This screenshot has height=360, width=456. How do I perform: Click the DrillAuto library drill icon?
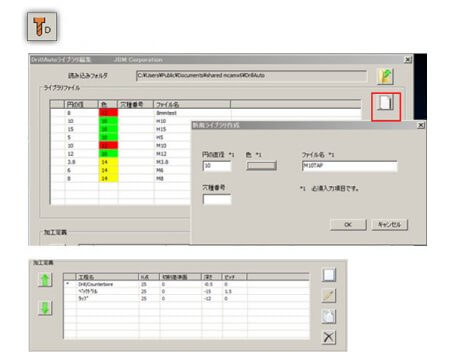tap(42, 27)
